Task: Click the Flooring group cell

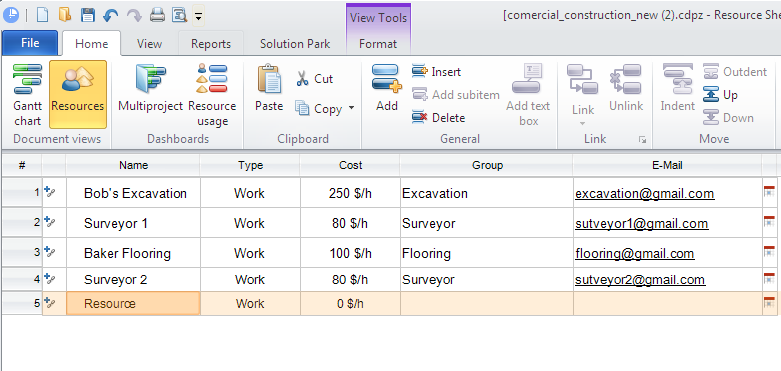Action: [487, 253]
